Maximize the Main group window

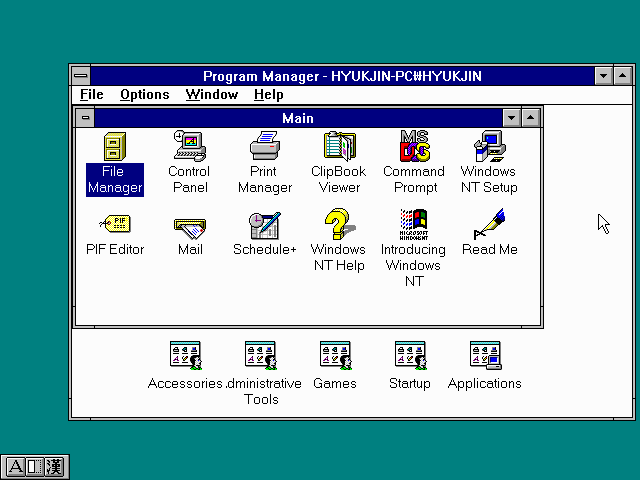click(x=531, y=118)
